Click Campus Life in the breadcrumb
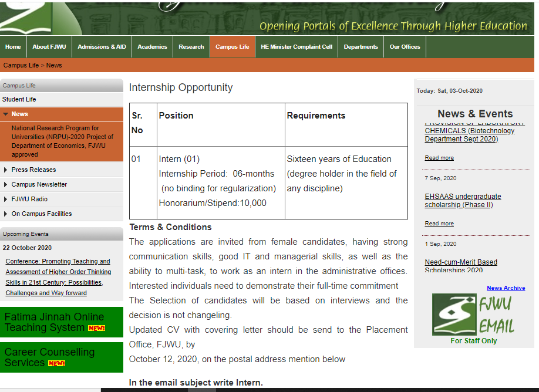 pyautogui.click(x=21, y=65)
